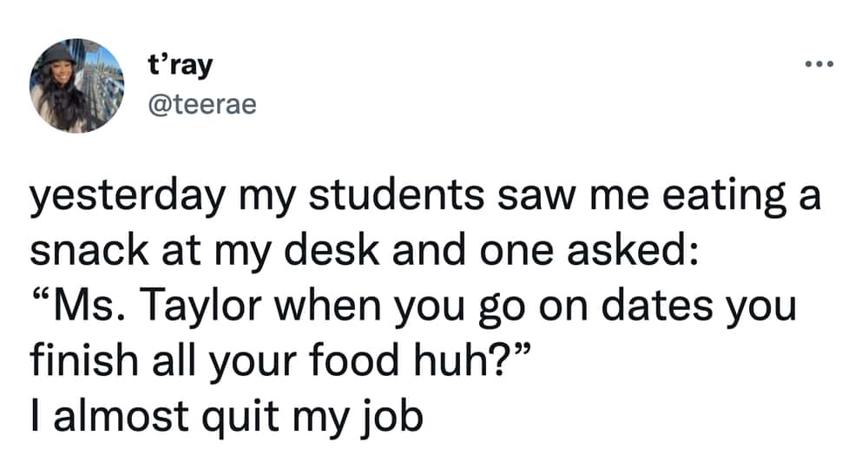Open the three-dot more options menu
This screenshot has height=475, width=868.
(819, 65)
